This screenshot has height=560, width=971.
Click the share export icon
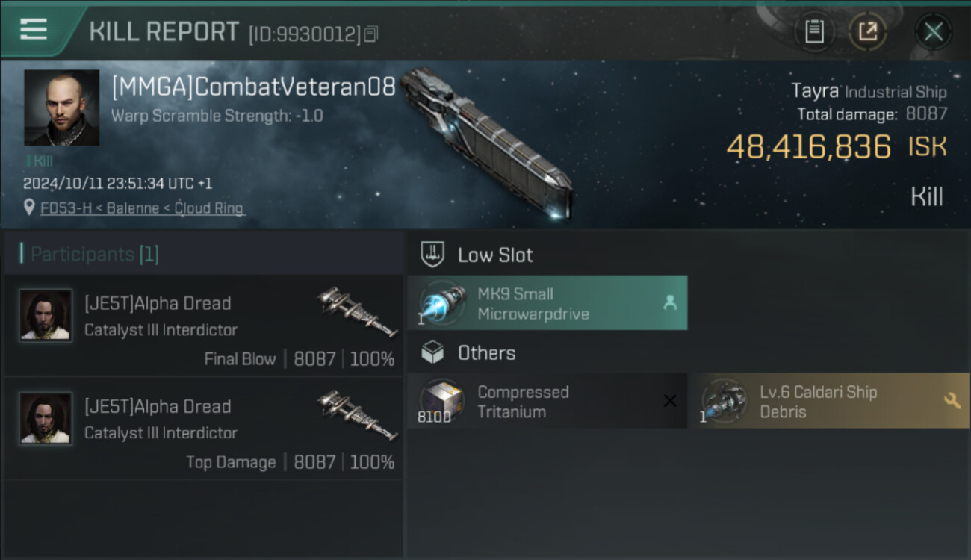867,31
